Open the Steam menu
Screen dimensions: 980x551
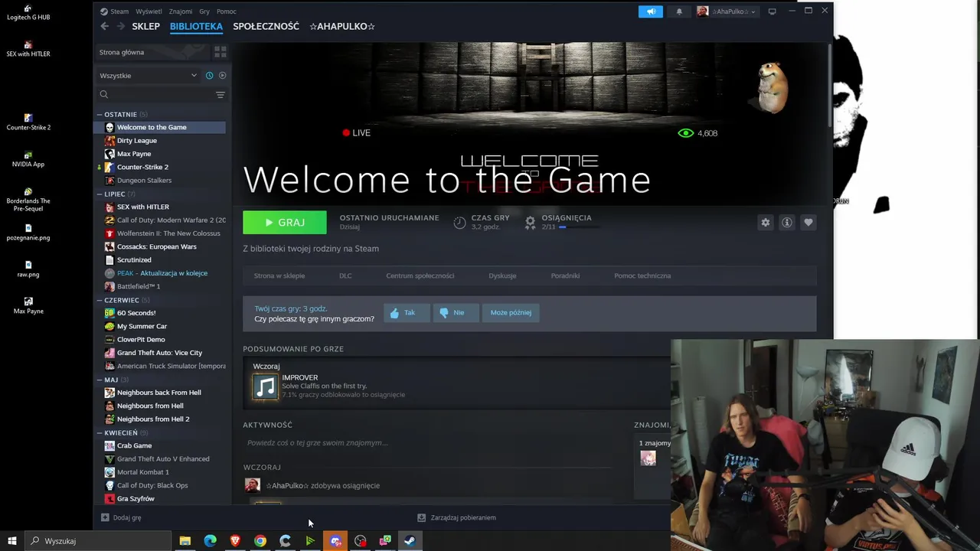115,11
